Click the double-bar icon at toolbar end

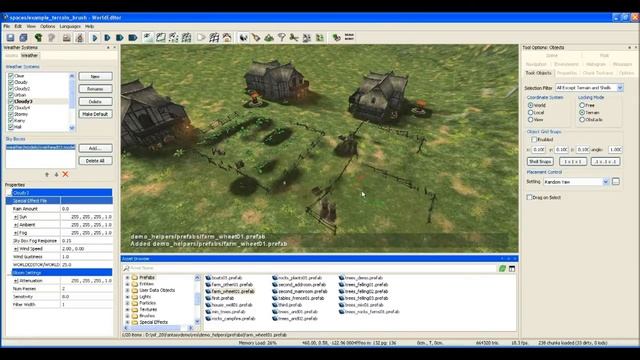click(x=349, y=37)
